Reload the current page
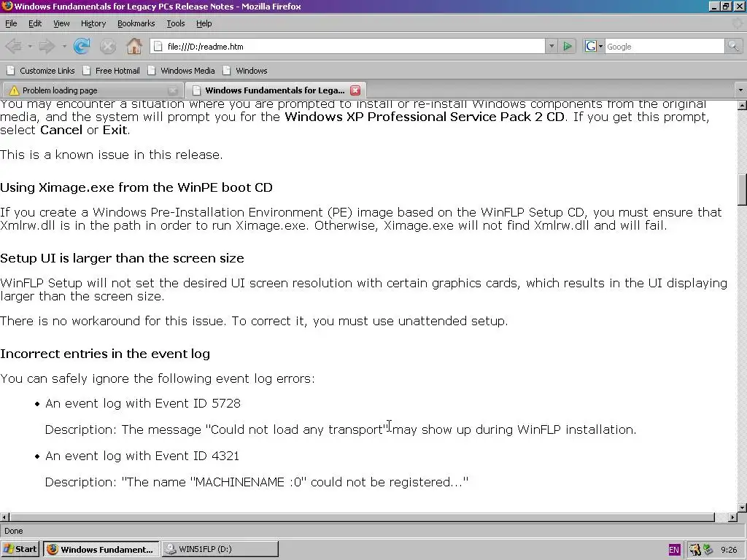747x560 pixels. tap(82, 46)
